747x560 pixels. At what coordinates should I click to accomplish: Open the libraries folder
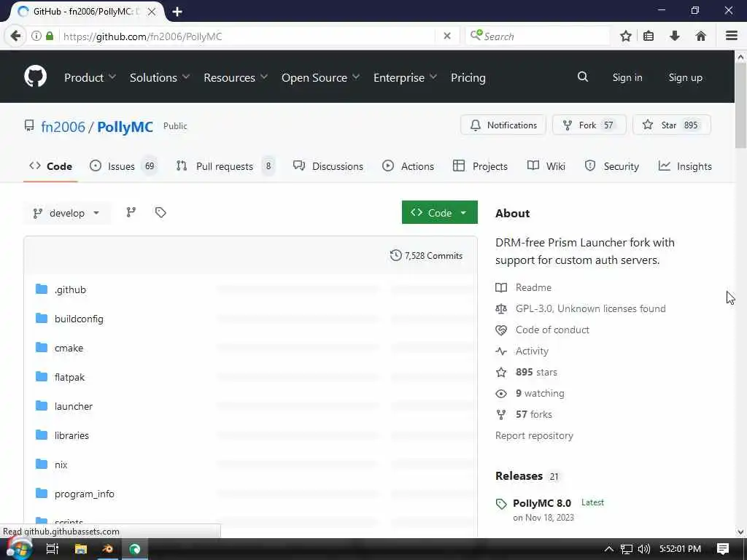coord(72,435)
